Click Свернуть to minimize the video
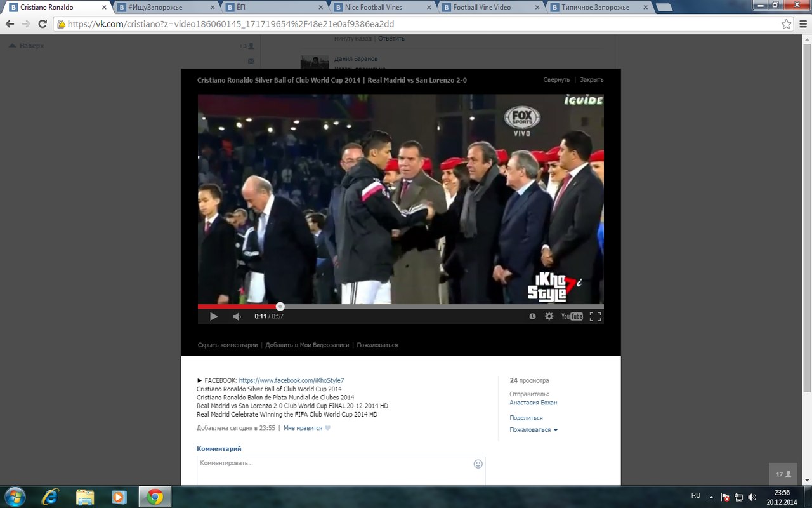 click(x=556, y=80)
